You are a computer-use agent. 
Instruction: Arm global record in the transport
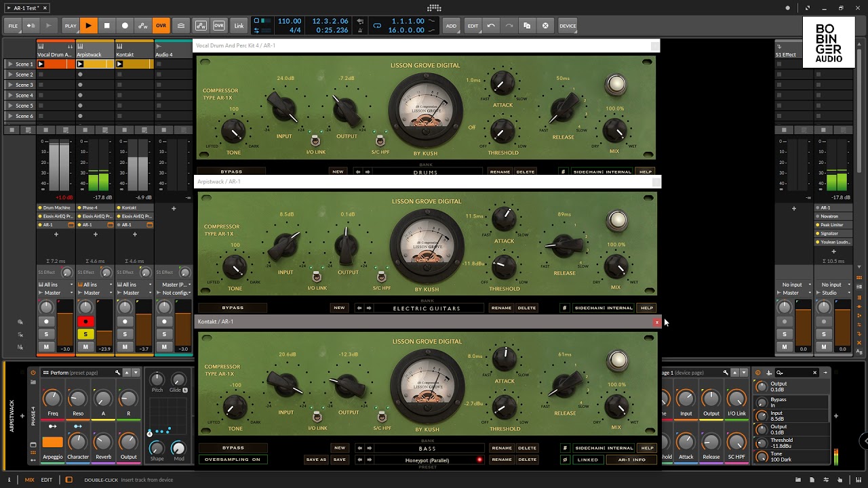125,26
